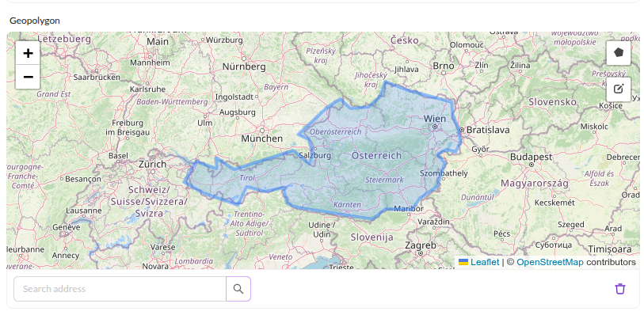Viewport: 644px width, 315px height.
Task: Click the Brno city label
Action: 444,66
